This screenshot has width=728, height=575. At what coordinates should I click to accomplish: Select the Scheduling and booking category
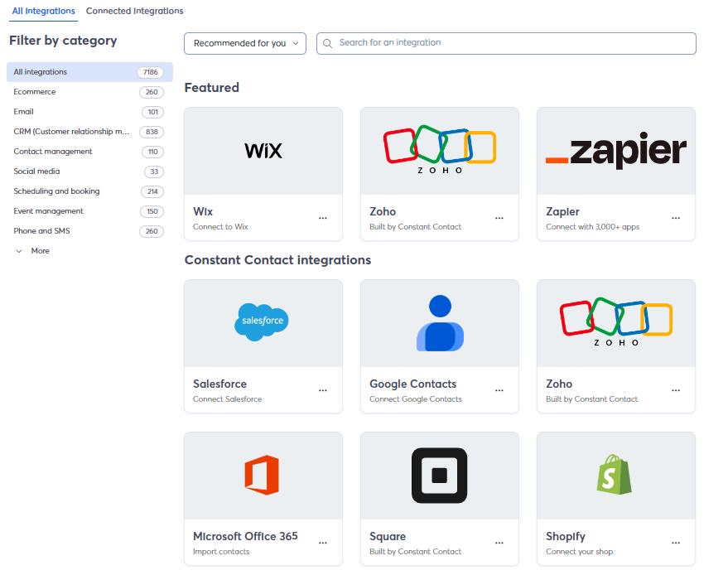[x=56, y=191]
